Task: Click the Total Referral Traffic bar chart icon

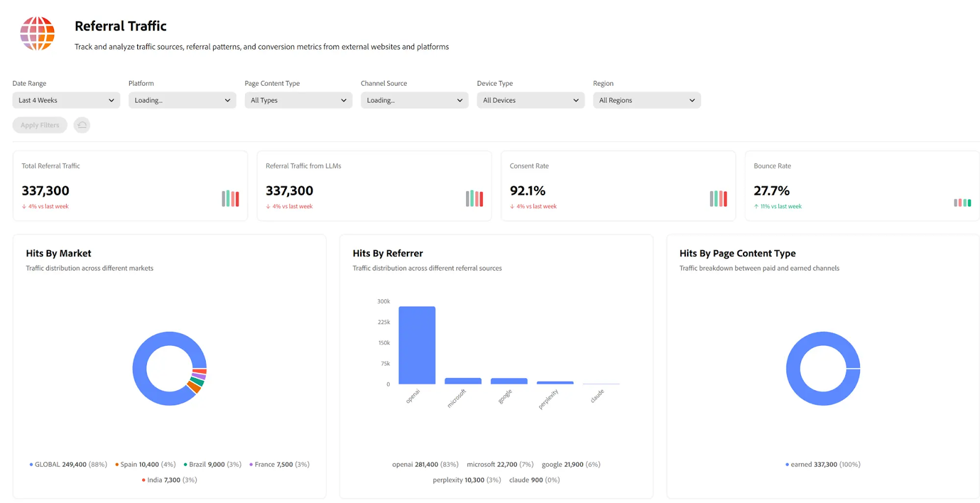Action: [x=230, y=198]
